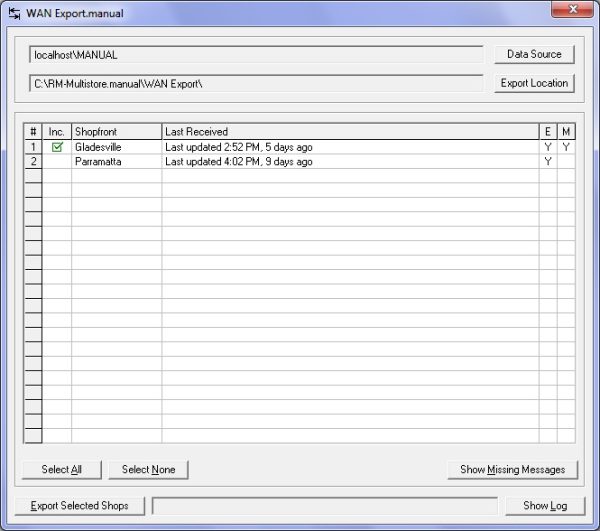The height and width of the screenshot is (531, 600).
Task: Click the M column Y value for Gladesville
Action: [x=566, y=147]
